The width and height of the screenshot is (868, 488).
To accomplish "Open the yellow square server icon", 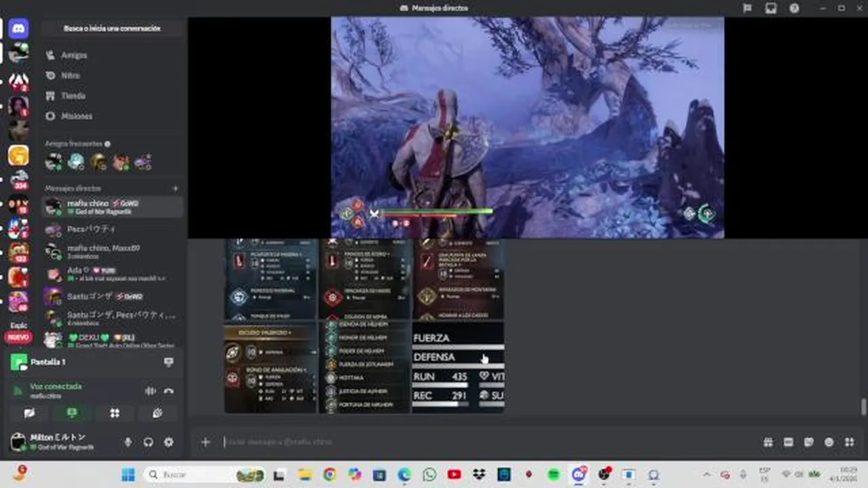I will click(x=18, y=155).
